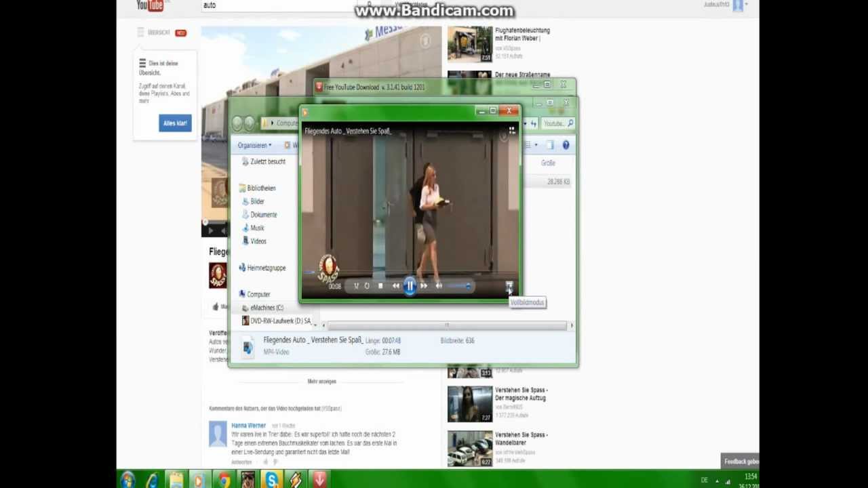
Task: Pause the video in Media Player
Action: pos(410,286)
